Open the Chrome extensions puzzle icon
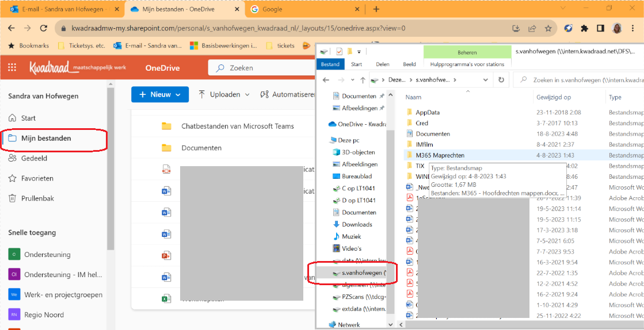 click(x=584, y=28)
